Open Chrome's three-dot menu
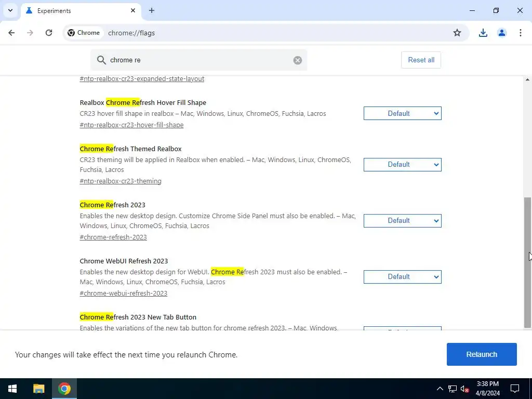 (520, 33)
